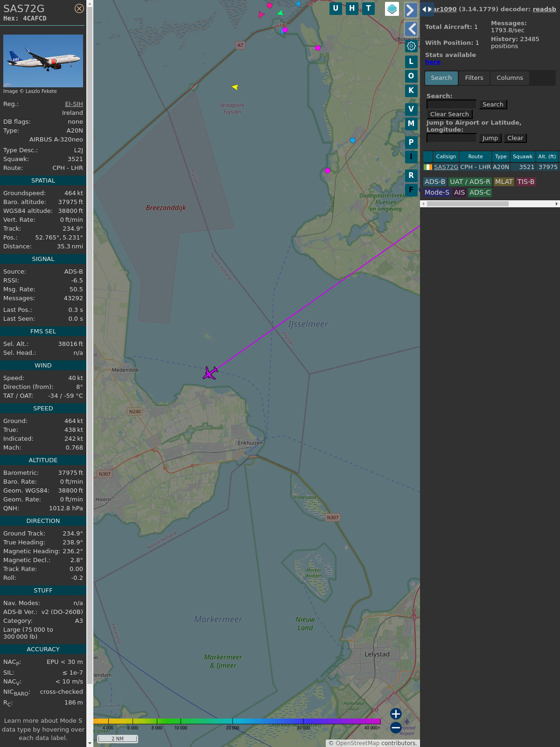This screenshot has height=747, width=560.
Task: Click the TIS-B legend label
Action: (526, 182)
